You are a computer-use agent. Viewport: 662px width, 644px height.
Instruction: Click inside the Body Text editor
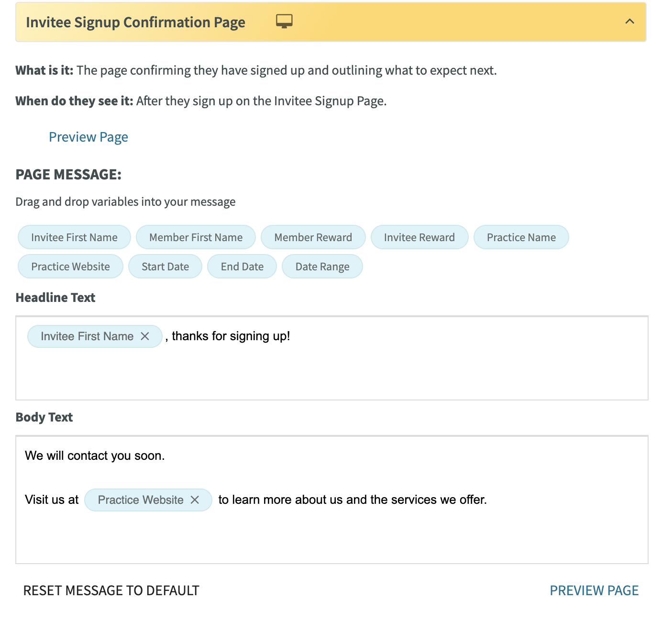332,500
